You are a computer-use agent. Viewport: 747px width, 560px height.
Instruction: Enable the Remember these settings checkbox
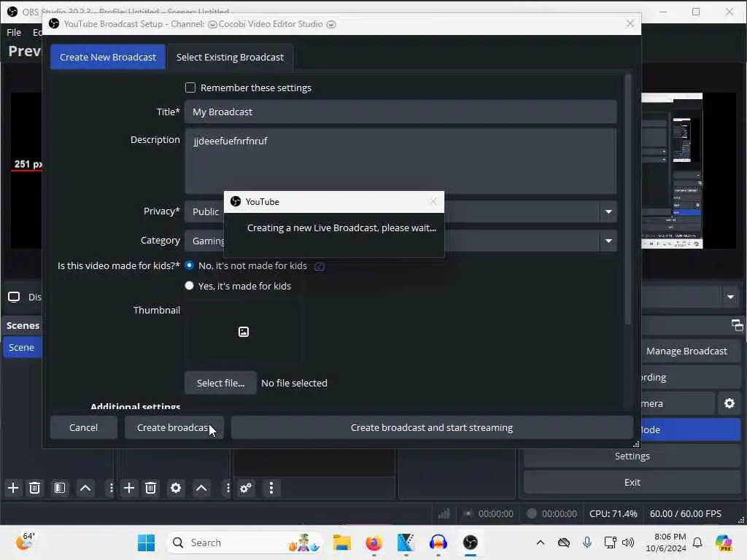190,87
